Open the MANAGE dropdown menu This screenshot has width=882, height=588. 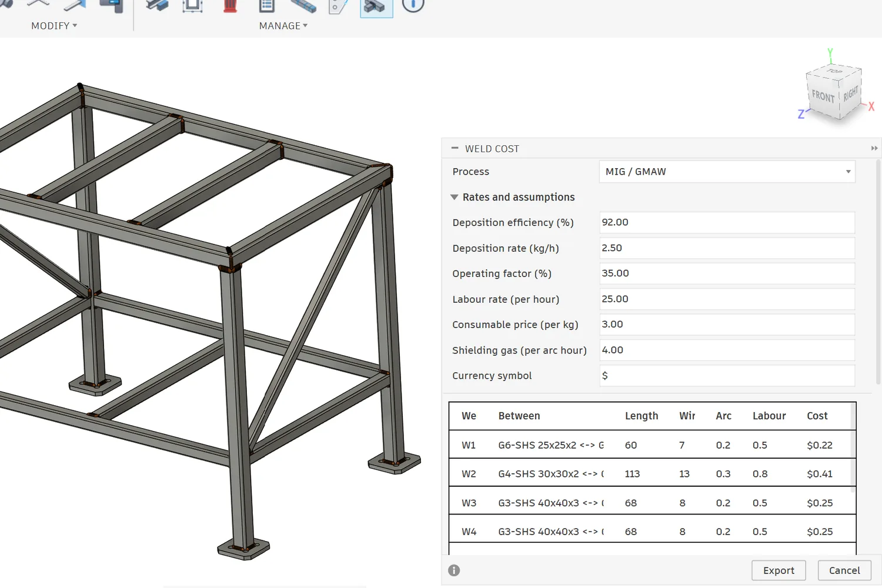click(x=283, y=26)
